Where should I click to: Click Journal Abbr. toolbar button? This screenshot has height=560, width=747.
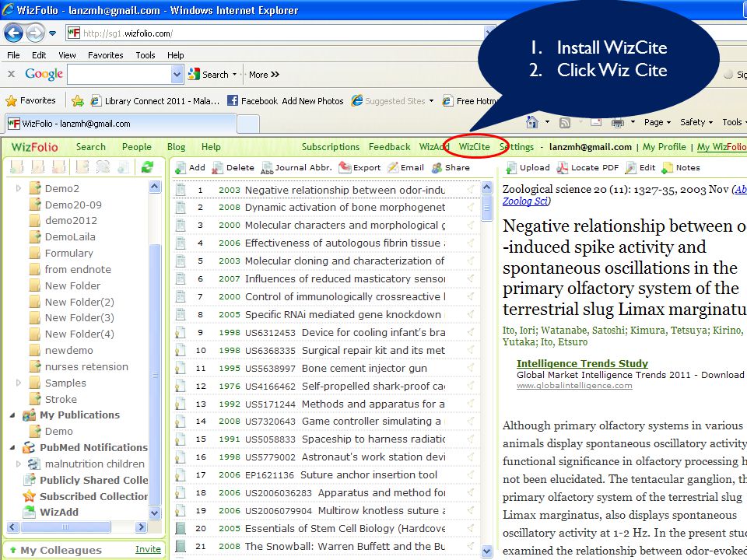pos(296,168)
